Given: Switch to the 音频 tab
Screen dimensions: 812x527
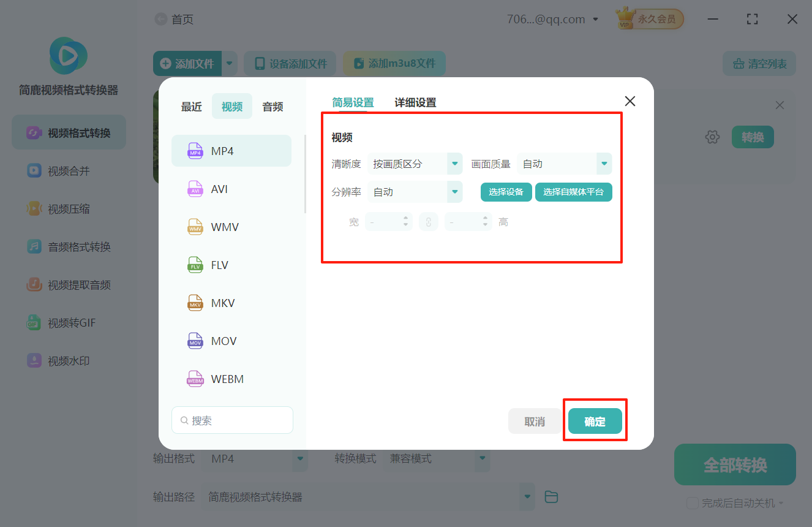Looking at the screenshot, I should point(272,106).
